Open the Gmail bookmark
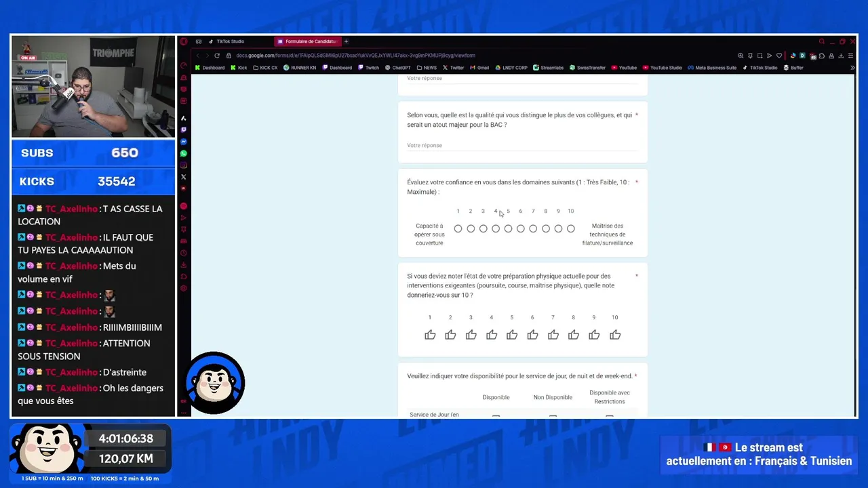868x488 pixels. tap(479, 68)
